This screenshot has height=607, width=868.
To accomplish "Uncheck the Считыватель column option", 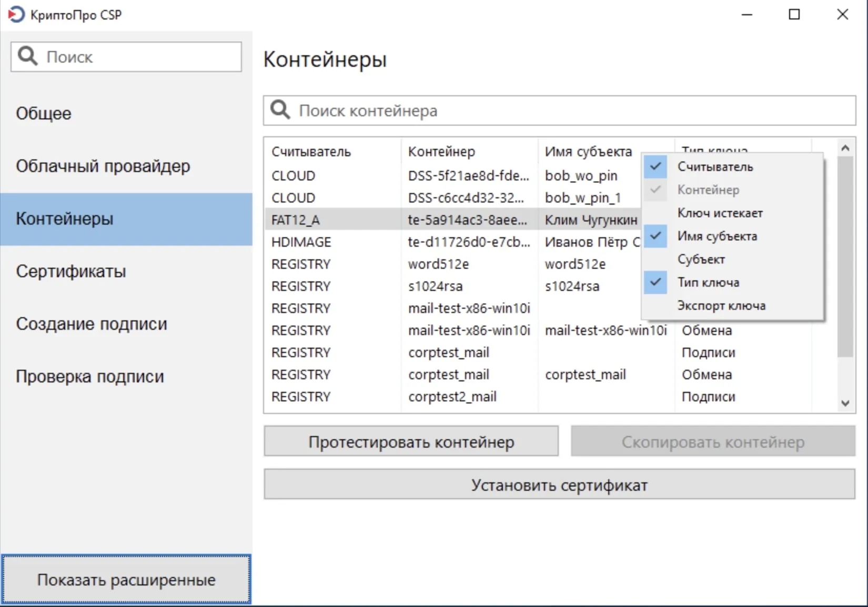I will [715, 167].
